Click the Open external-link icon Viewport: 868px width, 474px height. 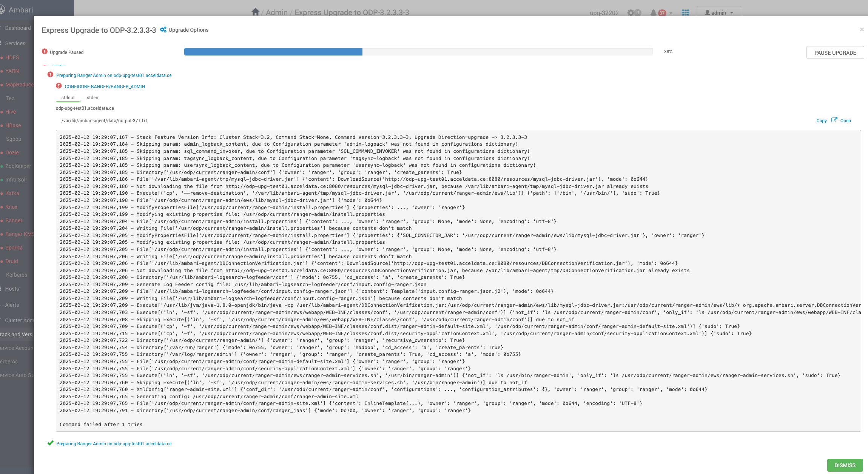coord(834,120)
